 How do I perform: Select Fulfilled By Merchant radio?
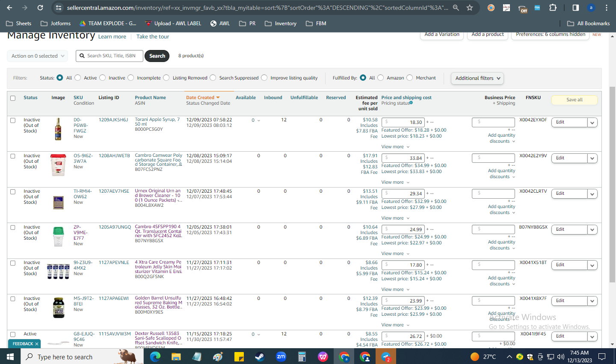[410, 78]
